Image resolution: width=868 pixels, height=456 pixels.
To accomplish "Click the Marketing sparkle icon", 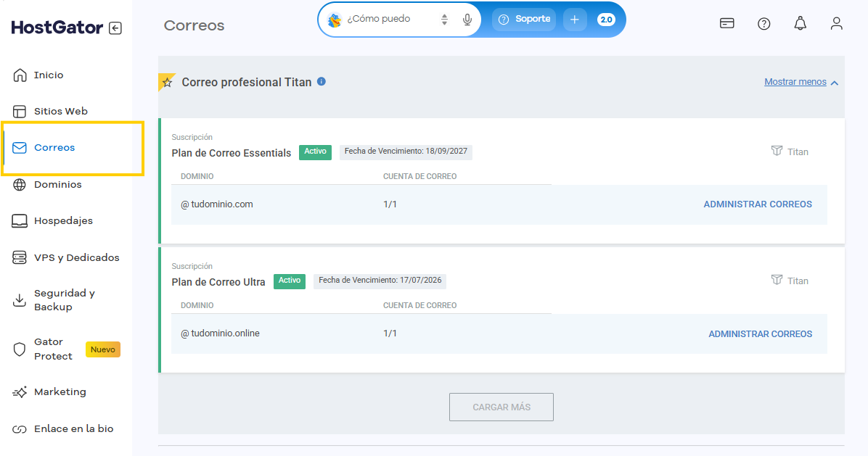I will [x=20, y=392].
